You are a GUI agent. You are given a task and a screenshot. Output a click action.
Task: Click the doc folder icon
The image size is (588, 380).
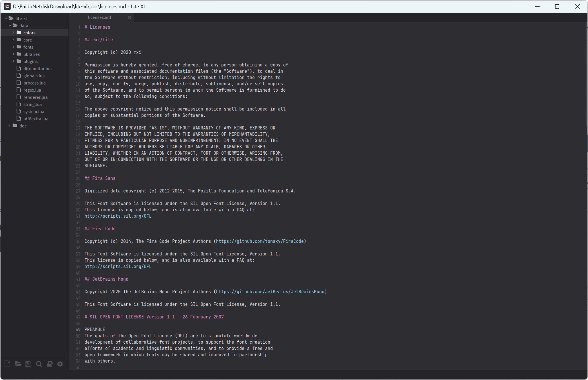tap(15, 126)
